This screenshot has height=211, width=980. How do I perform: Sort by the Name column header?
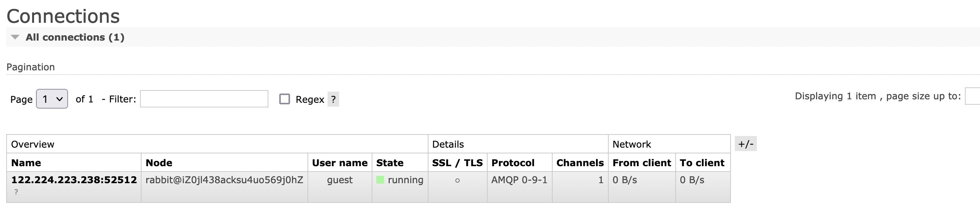click(x=26, y=163)
